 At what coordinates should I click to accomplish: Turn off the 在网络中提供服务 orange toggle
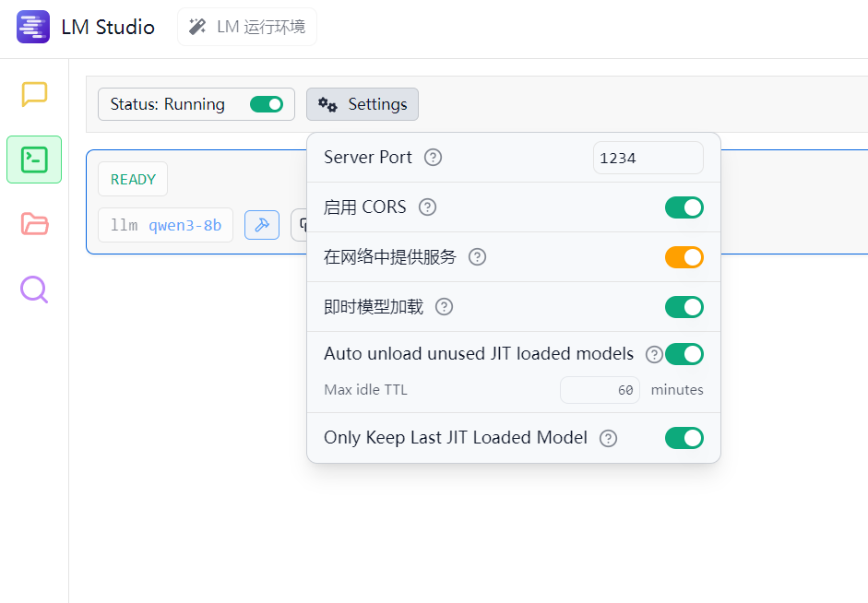(x=684, y=257)
